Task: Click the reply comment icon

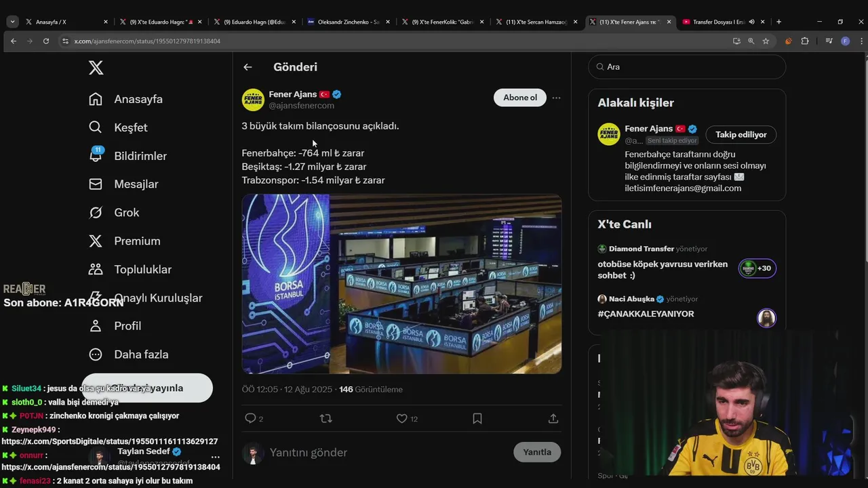Action: click(x=250, y=419)
